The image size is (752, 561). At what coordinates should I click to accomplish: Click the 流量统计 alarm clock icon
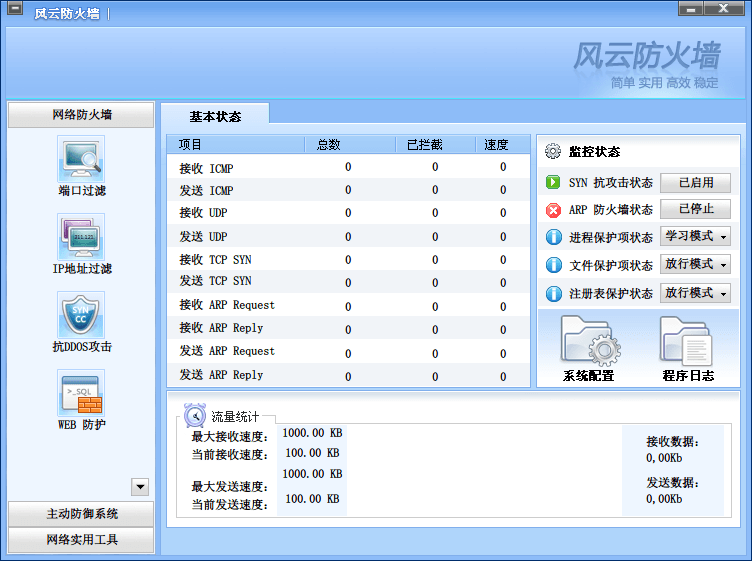pos(195,415)
